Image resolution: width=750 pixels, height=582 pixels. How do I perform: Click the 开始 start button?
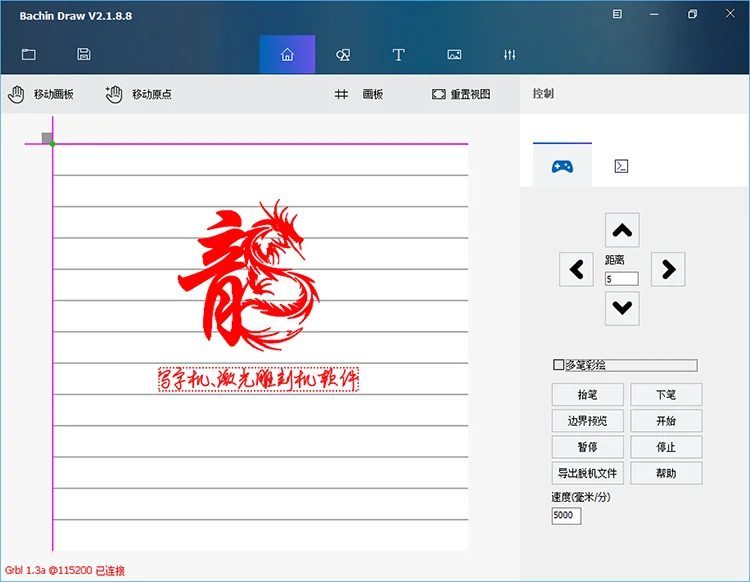[x=666, y=421]
